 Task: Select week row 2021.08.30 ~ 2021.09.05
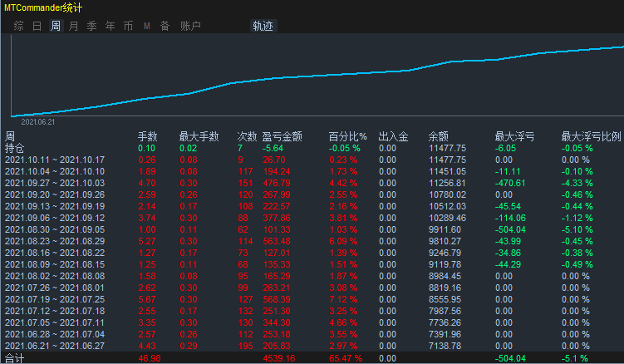[312, 229]
